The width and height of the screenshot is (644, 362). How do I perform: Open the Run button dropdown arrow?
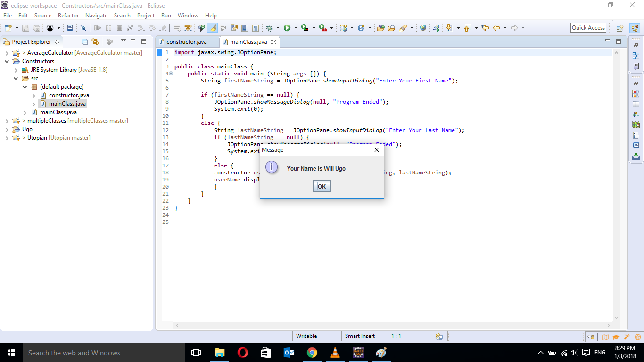click(296, 28)
